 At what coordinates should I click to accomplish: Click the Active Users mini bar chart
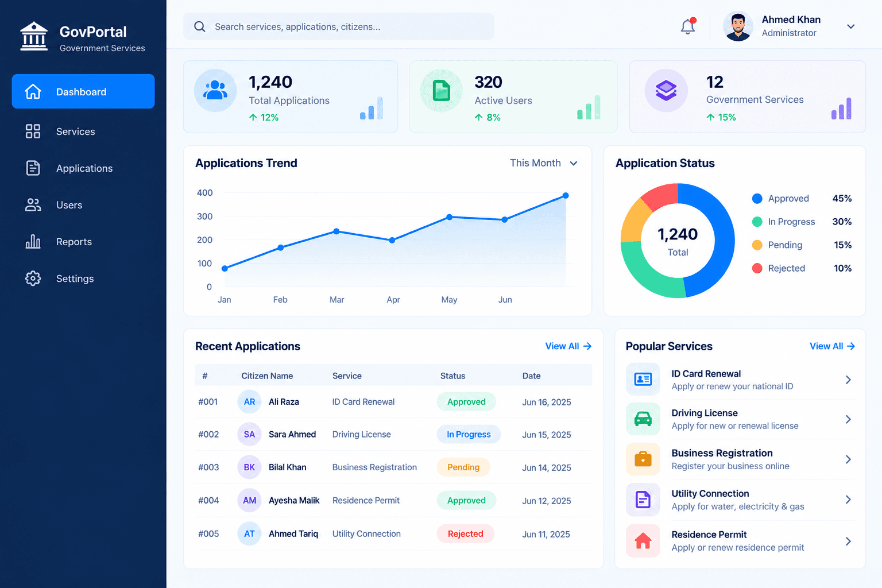(589, 107)
